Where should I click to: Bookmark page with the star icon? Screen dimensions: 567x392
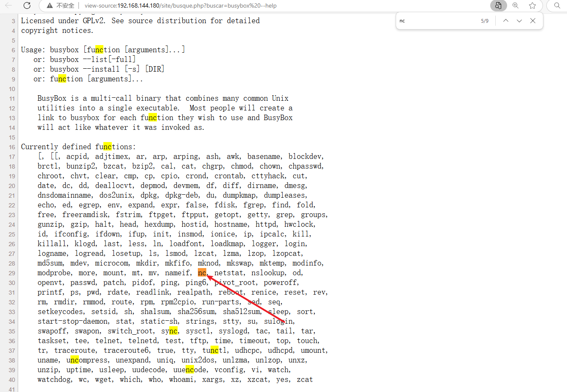(x=532, y=5)
